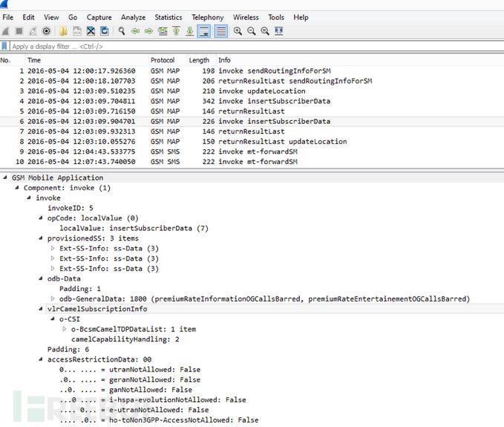Click the reload capture file icon
This screenshot has width=504, height=427.
[x=103, y=31]
